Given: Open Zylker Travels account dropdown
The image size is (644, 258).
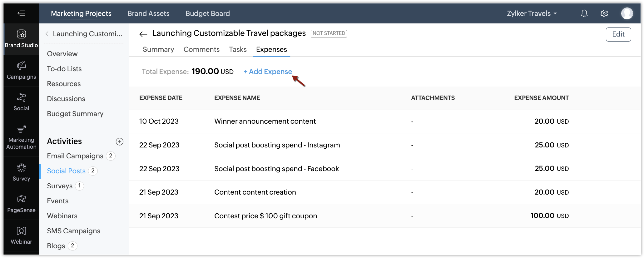Looking at the screenshot, I should tap(532, 13).
